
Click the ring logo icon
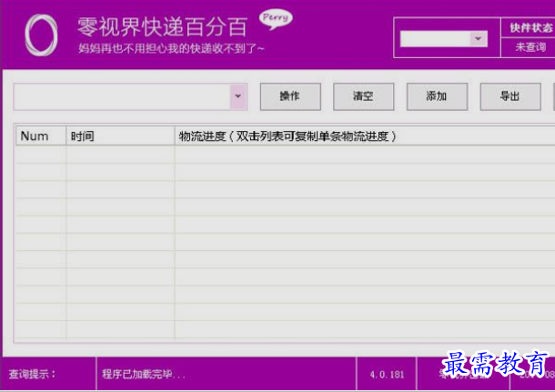pos(42,35)
